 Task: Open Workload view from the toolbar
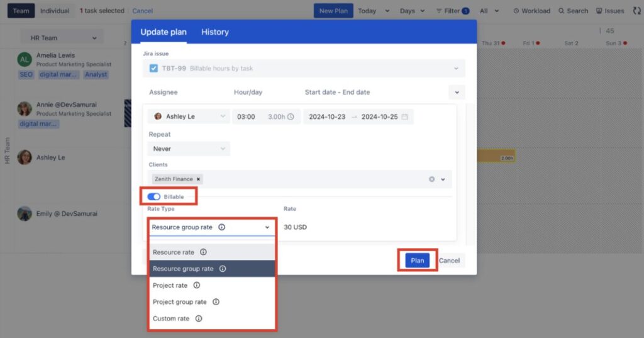[x=531, y=11]
